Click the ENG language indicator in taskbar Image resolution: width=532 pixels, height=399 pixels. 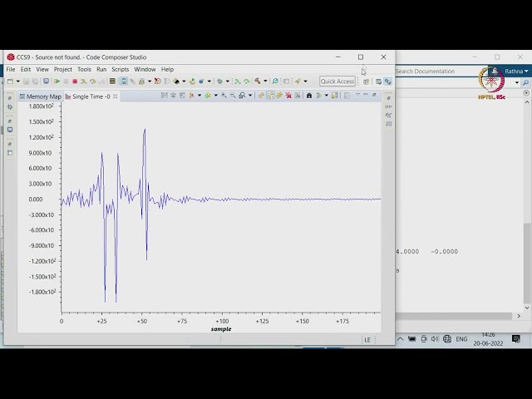[x=461, y=339]
